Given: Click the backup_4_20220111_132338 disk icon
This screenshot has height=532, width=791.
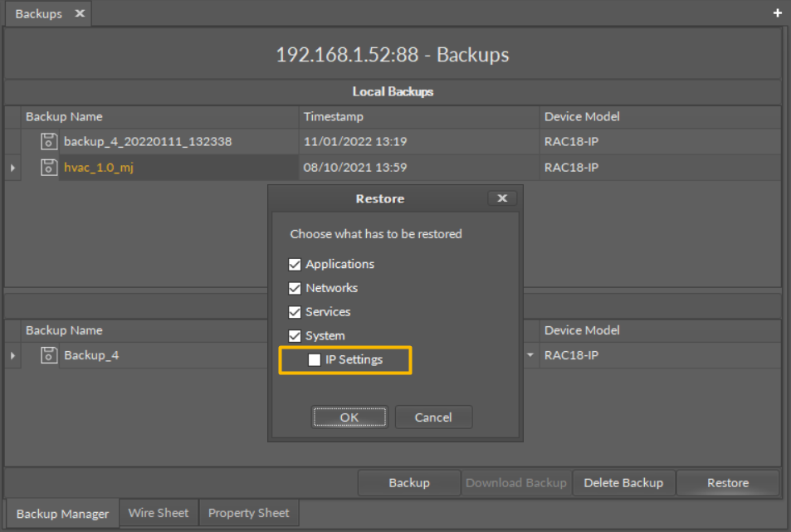Looking at the screenshot, I should click(x=49, y=142).
